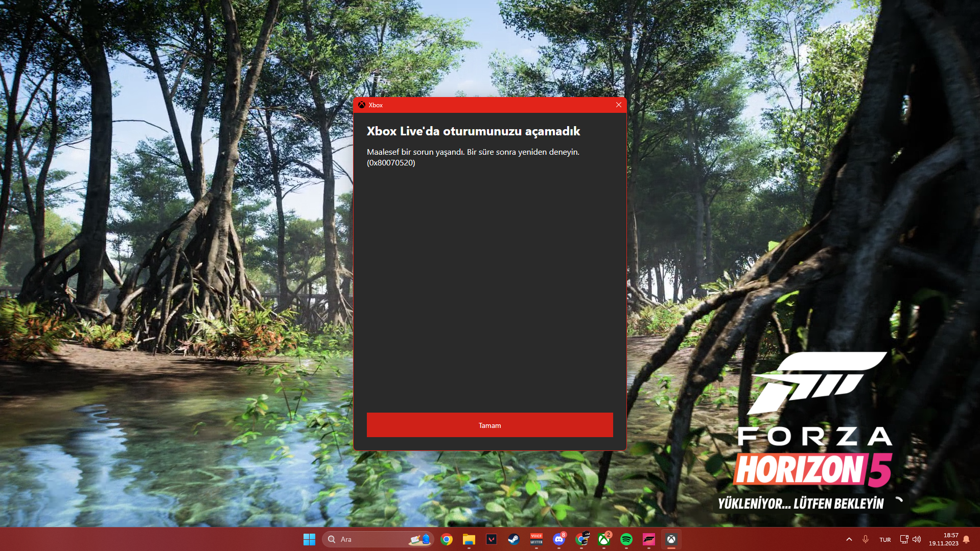Open the clock showing 18:57
The width and height of the screenshot is (980, 551).
[944, 539]
